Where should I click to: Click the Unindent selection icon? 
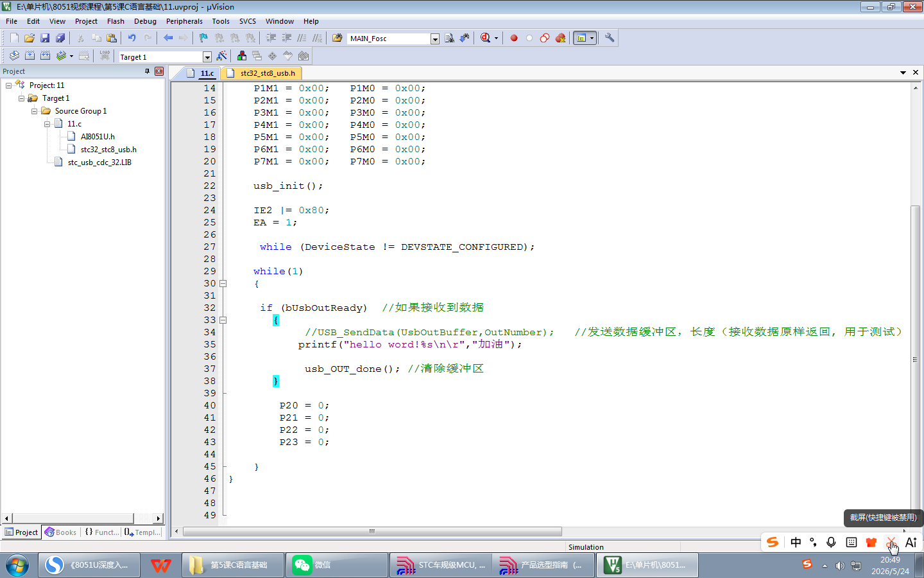pos(287,39)
